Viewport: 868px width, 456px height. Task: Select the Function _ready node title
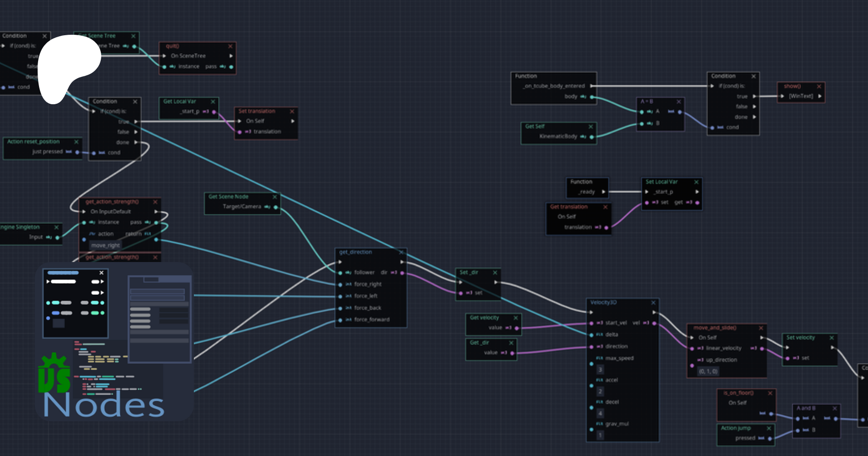coord(582,182)
